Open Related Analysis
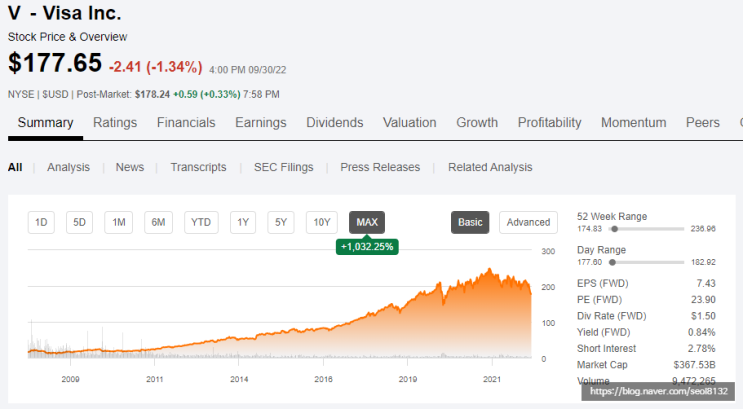Image resolution: width=743 pixels, height=409 pixels. [490, 167]
